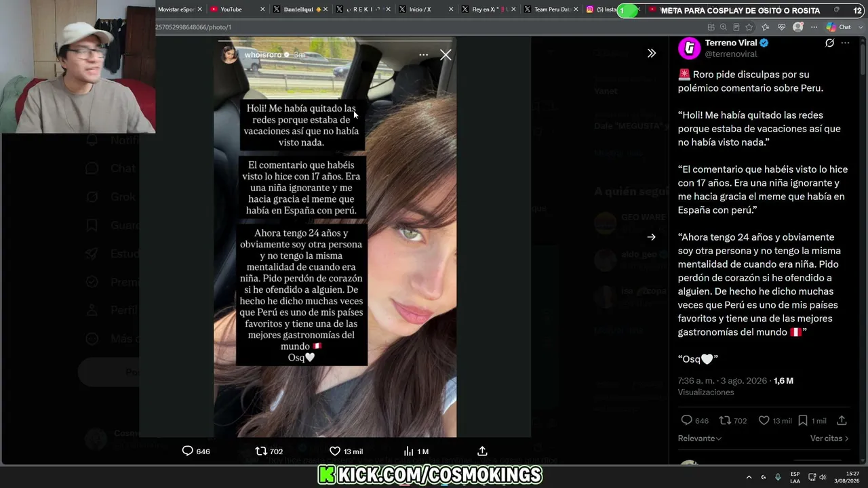Click the microphone tray icon
The width and height of the screenshot is (868, 488).
point(778,477)
